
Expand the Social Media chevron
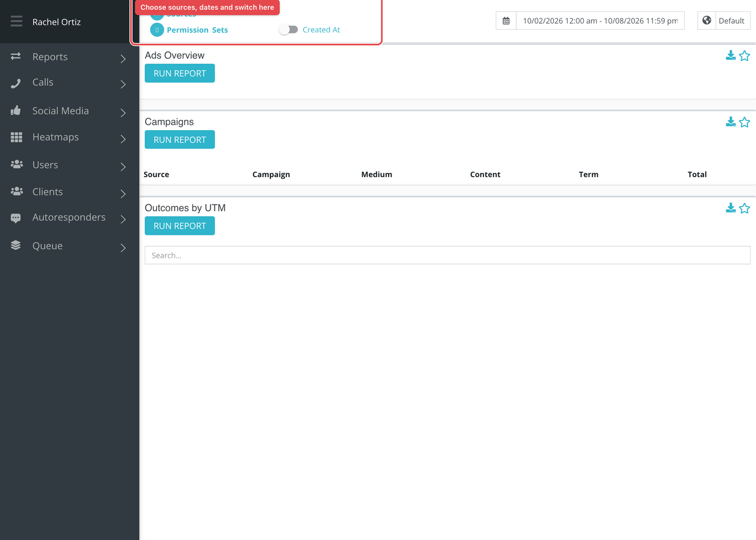tap(123, 112)
